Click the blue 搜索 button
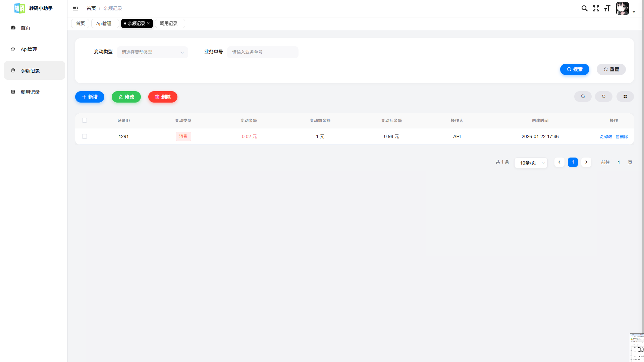This screenshot has width=644, height=362. 575,69
